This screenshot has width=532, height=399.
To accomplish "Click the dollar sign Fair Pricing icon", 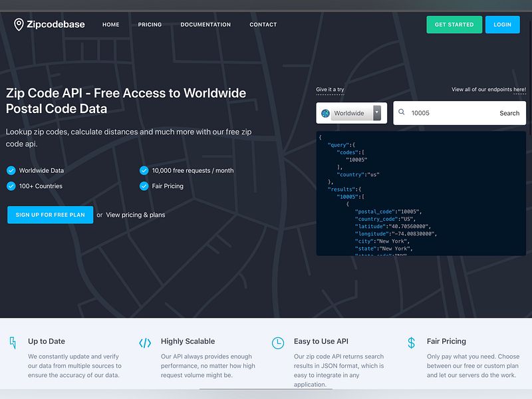I will pyautogui.click(x=410, y=340).
